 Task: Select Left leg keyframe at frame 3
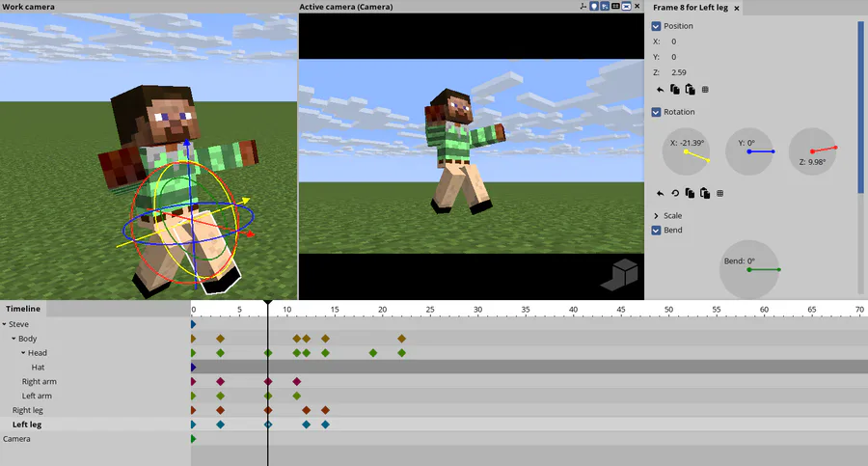pyautogui.click(x=220, y=425)
